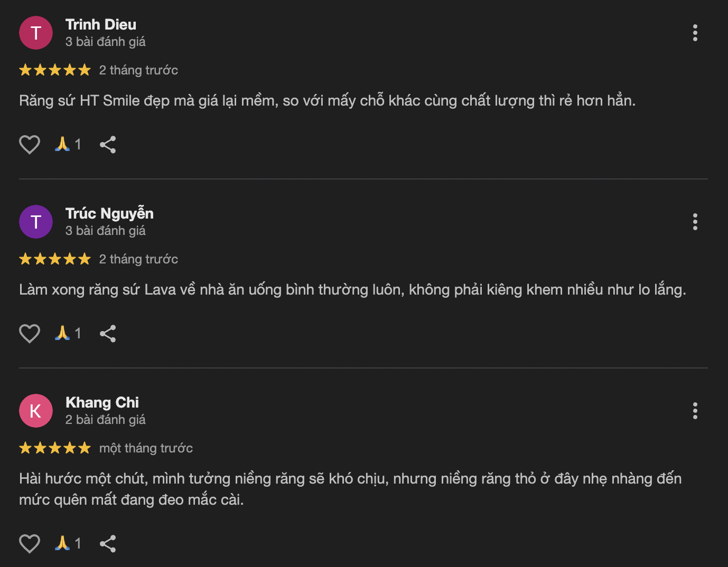Share Khang Chi's review
The width and height of the screenshot is (728, 567).
(x=108, y=543)
